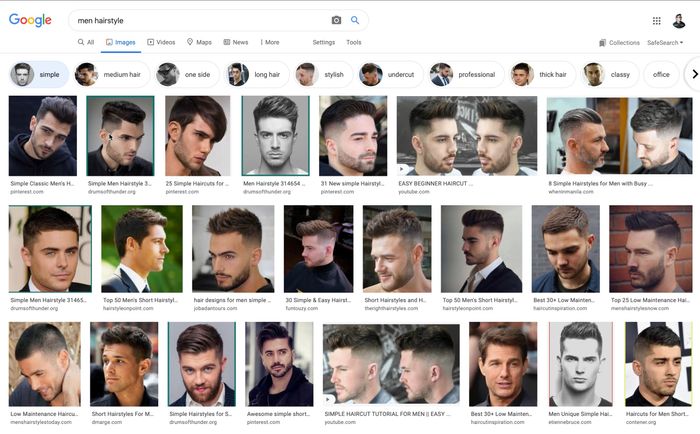The width and height of the screenshot is (700, 434).
Task: Switch to the Videos tab
Action: pyautogui.click(x=161, y=42)
